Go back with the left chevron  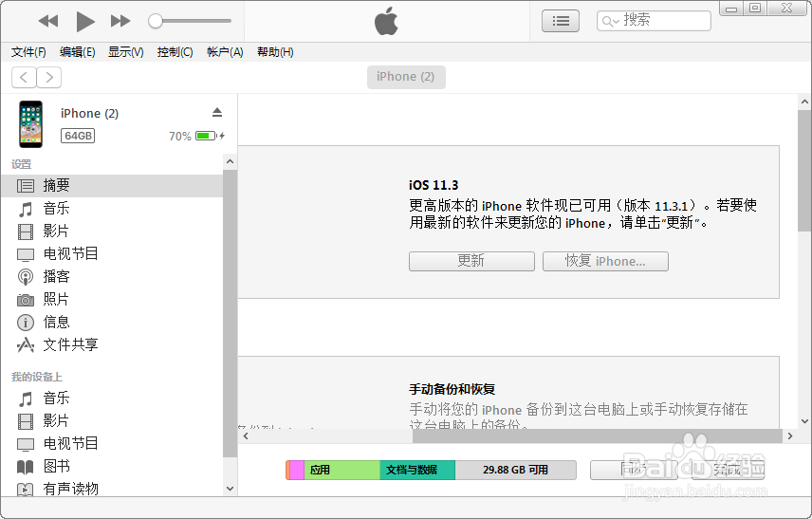pos(24,77)
